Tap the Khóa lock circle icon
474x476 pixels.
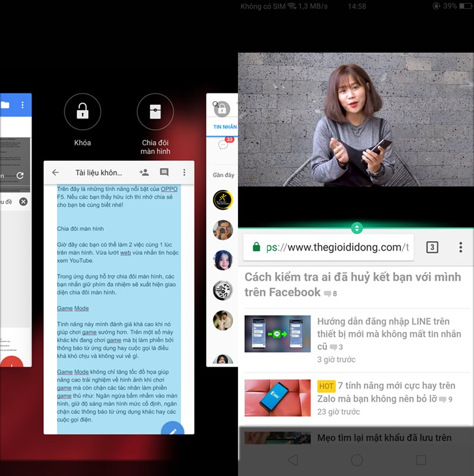point(82,111)
